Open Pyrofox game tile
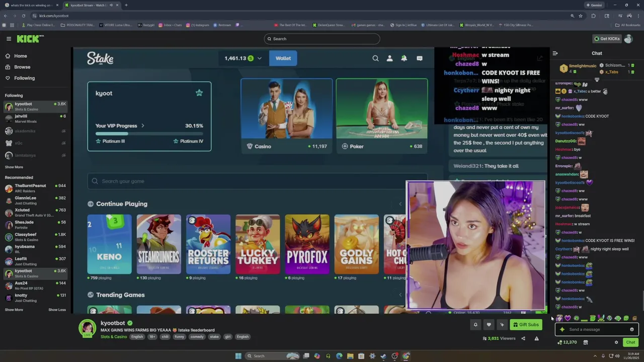Image resolution: width=644 pixels, height=362 pixels. [307, 244]
